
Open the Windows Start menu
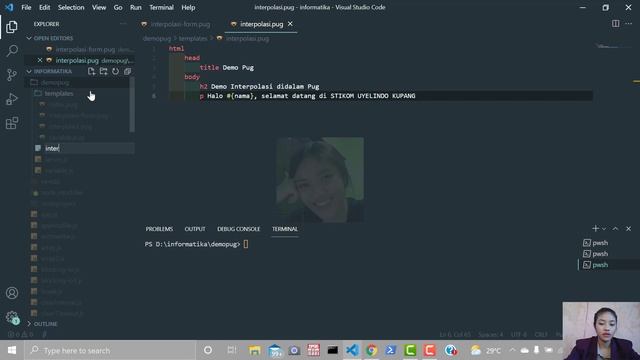pyautogui.click(x=12, y=350)
